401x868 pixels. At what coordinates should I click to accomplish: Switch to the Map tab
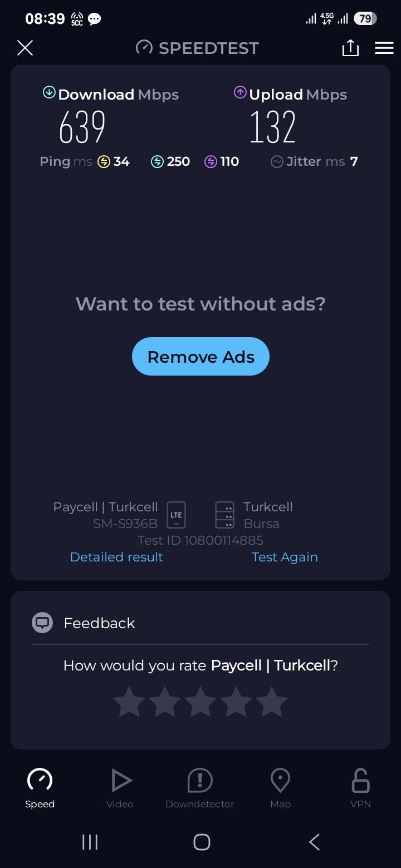[280, 788]
